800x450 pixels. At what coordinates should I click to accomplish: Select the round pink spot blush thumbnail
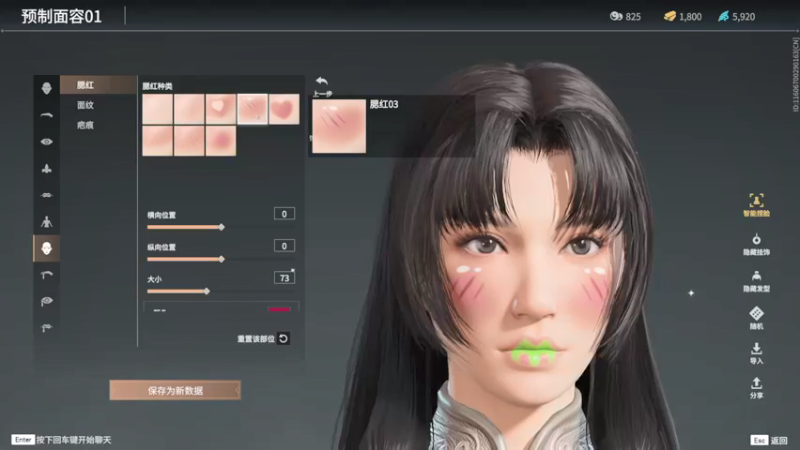click(220, 140)
